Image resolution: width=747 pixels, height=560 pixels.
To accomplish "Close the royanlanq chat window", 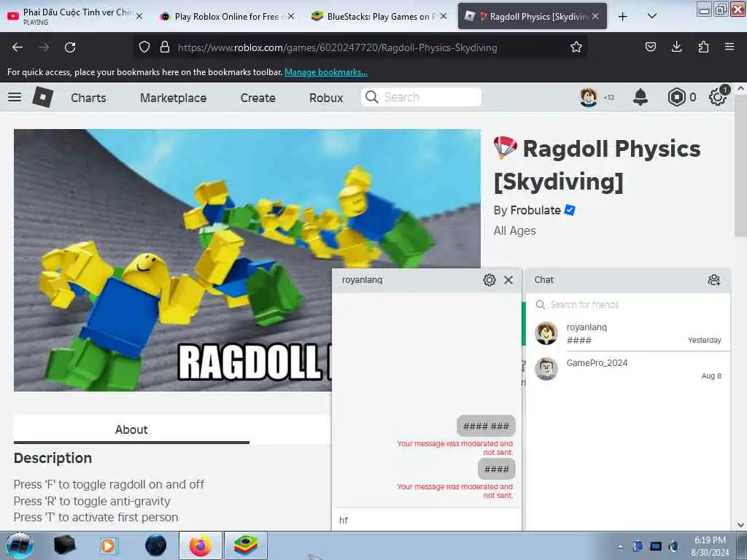I will click(508, 280).
